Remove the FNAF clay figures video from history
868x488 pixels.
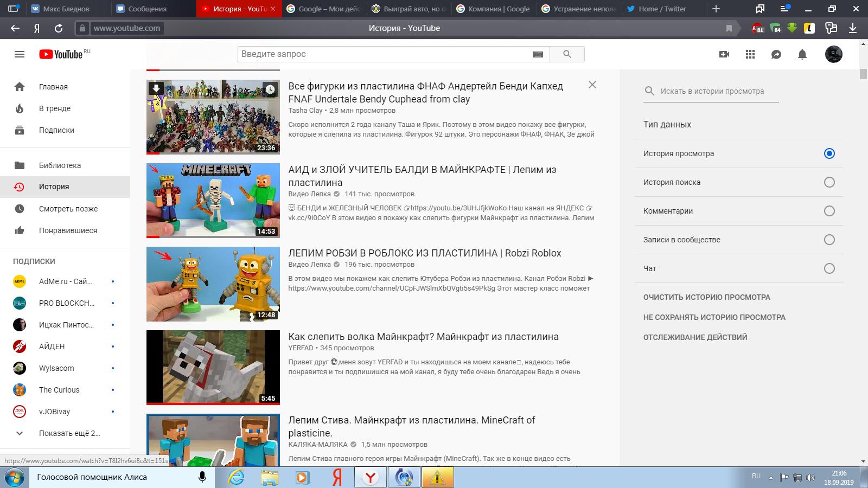pos(592,85)
